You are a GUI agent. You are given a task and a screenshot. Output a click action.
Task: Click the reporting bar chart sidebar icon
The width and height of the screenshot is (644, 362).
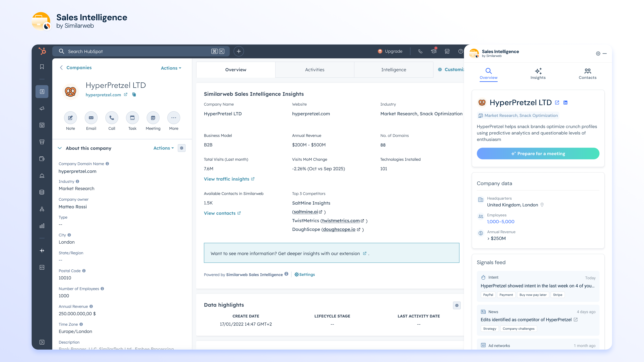pyautogui.click(x=42, y=226)
